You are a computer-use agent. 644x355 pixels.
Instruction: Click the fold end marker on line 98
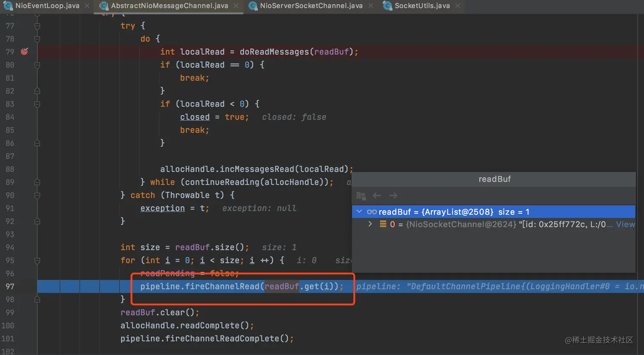[x=37, y=300]
